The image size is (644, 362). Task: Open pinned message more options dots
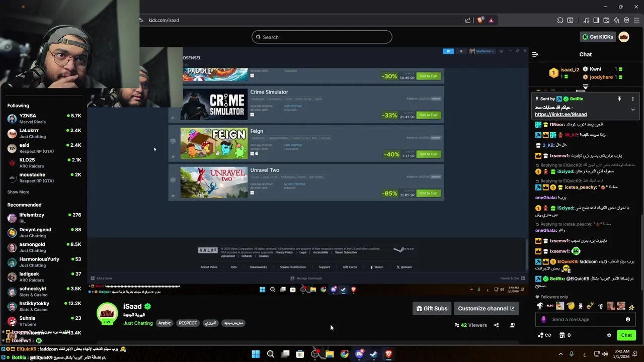[633, 99]
